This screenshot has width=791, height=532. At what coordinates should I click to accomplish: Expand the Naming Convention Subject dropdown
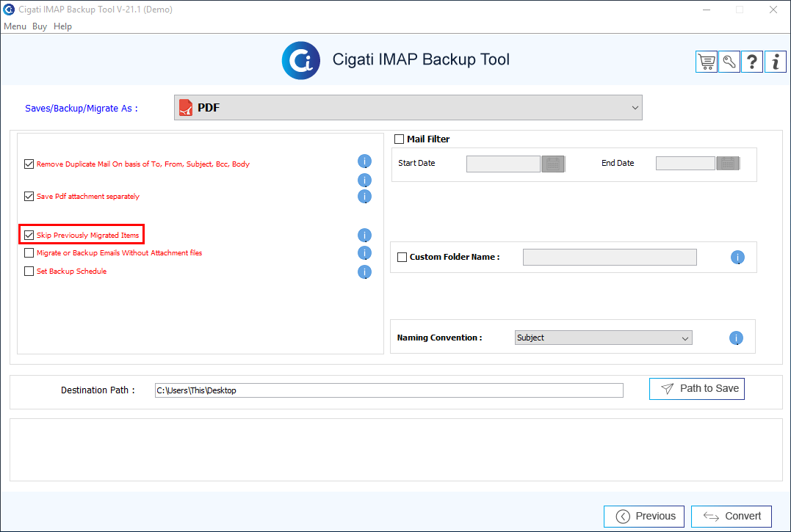603,338
